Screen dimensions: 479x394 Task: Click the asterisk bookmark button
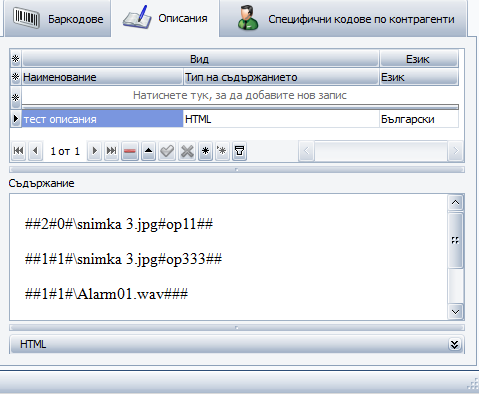tap(205, 151)
